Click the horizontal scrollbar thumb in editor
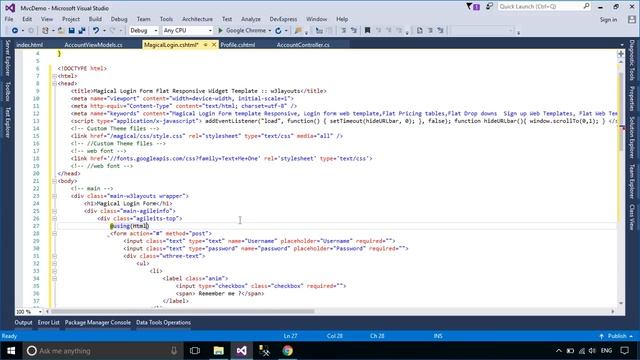 click(x=182, y=311)
